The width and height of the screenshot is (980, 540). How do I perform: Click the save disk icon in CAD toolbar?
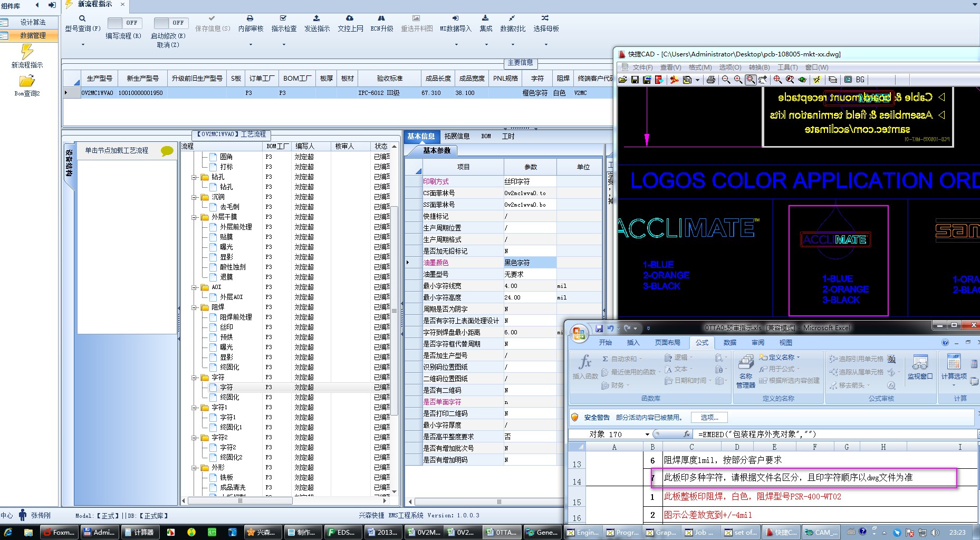[x=635, y=80]
